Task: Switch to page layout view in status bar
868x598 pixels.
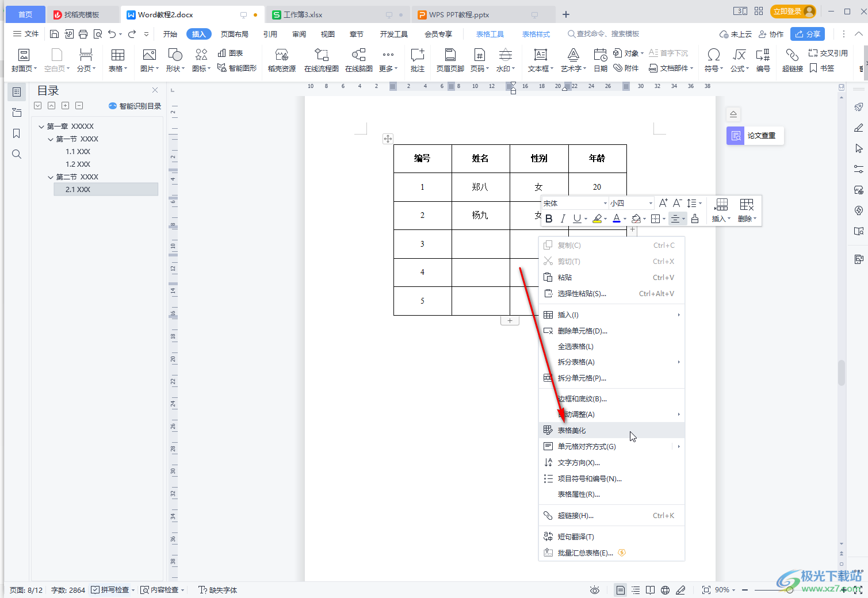Action: 620,590
